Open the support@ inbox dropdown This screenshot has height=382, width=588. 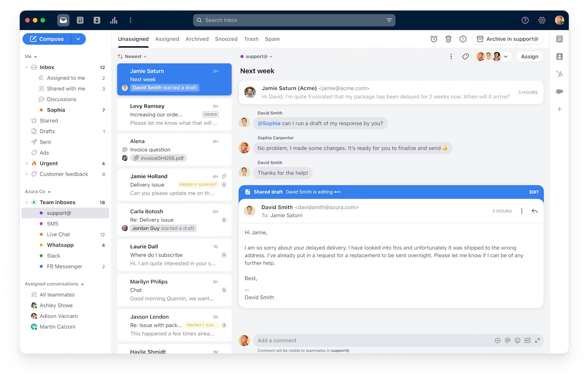coord(257,56)
